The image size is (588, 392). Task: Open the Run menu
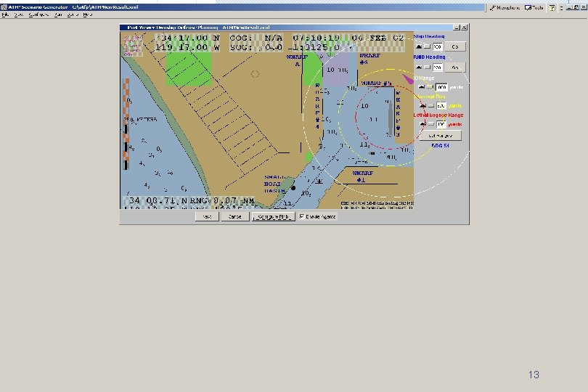[x=58, y=15]
